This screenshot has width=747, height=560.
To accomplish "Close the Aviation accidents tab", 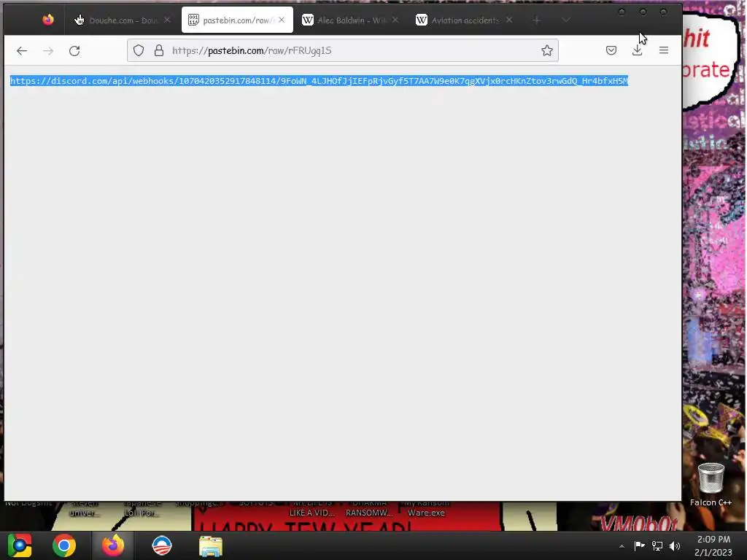I will (509, 20).
